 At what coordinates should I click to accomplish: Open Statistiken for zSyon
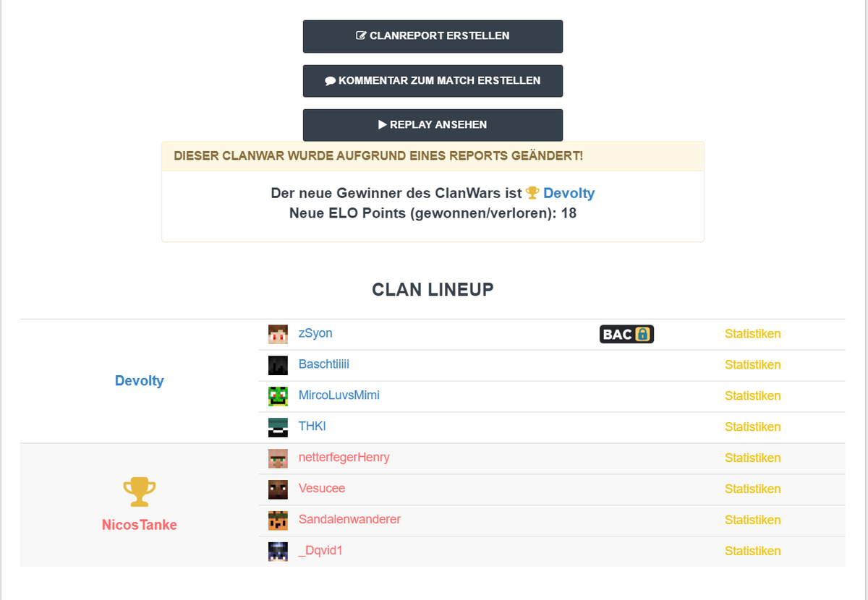coord(753,334)
